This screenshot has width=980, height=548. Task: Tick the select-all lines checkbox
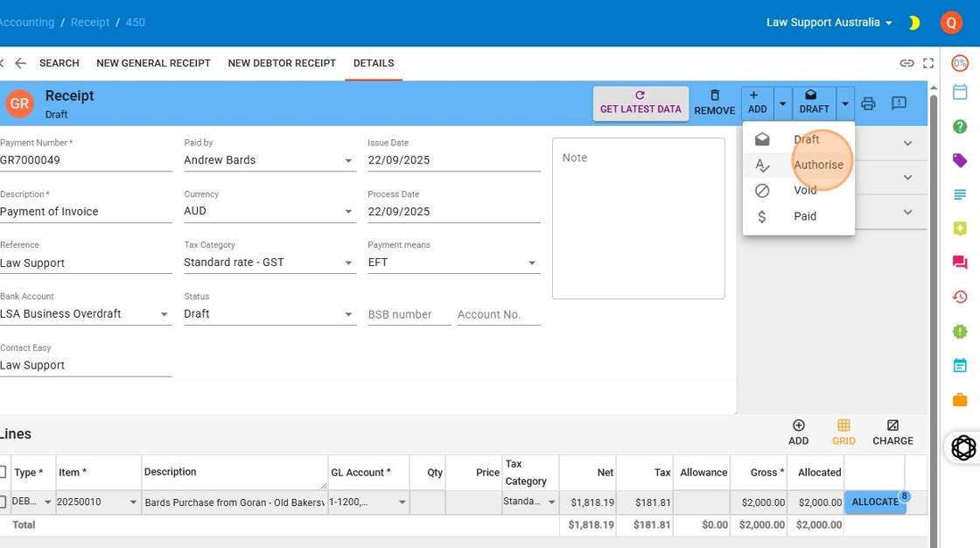tap(3, 473)
